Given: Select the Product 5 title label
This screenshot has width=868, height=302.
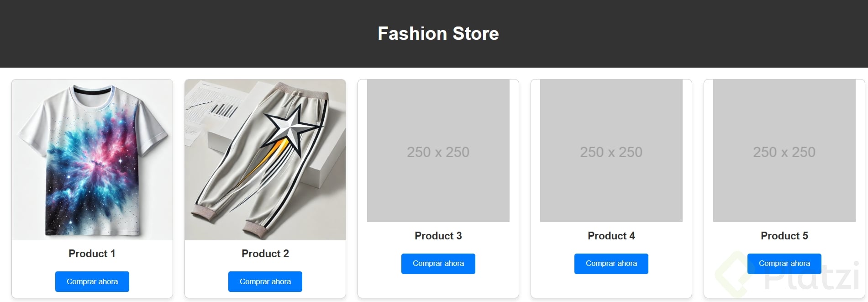Looking at the screenshot, I should pos(784,236).
